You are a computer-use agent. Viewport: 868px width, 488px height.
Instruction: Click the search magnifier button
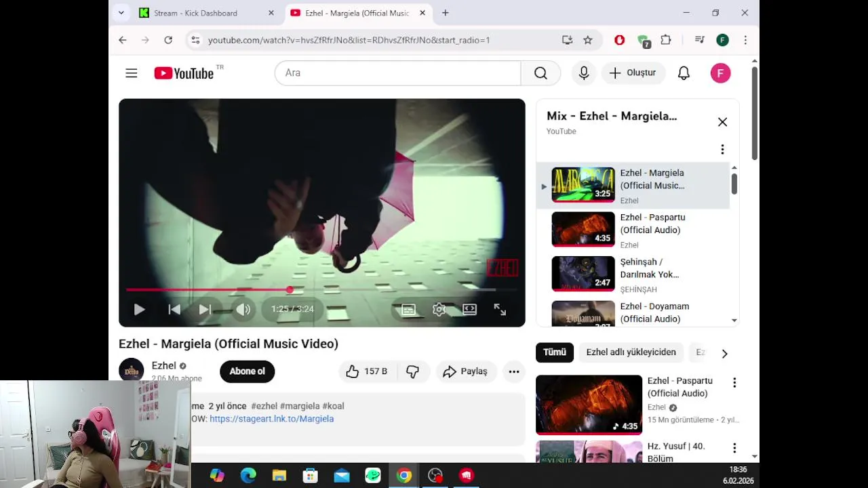[540, 73]
